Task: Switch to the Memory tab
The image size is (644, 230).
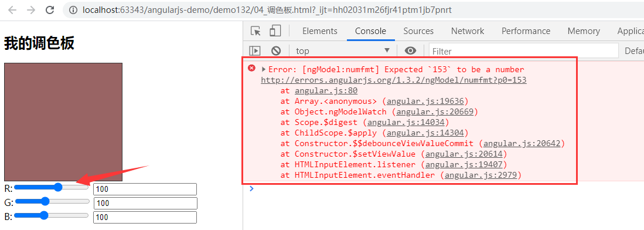Action: pyautogui.click(x=584, y=31)
